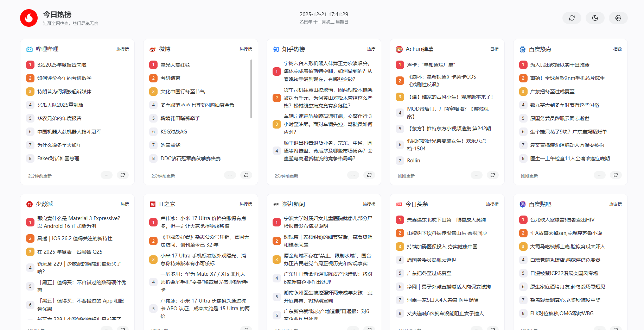Click the AcFun弹幕 logo icon

[399, 49]
